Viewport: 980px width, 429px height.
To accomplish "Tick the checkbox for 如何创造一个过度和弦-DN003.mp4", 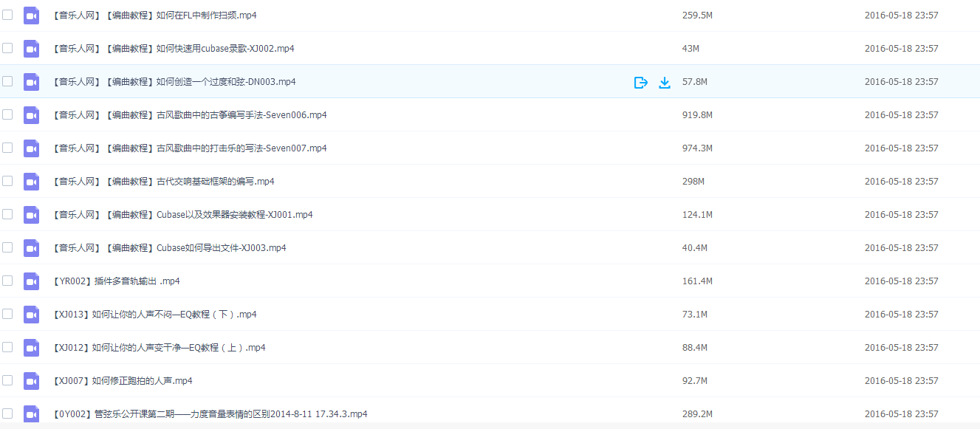I will (7, 81).
